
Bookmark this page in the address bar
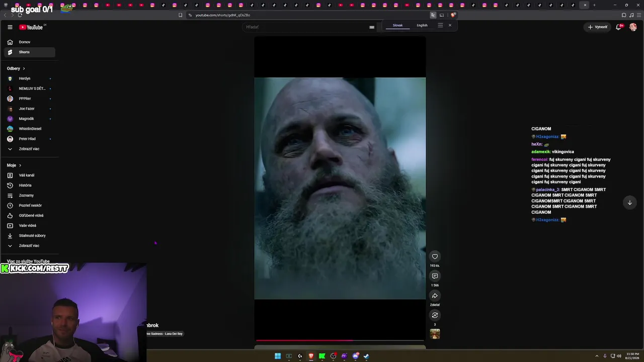click(x=180, y=15)
